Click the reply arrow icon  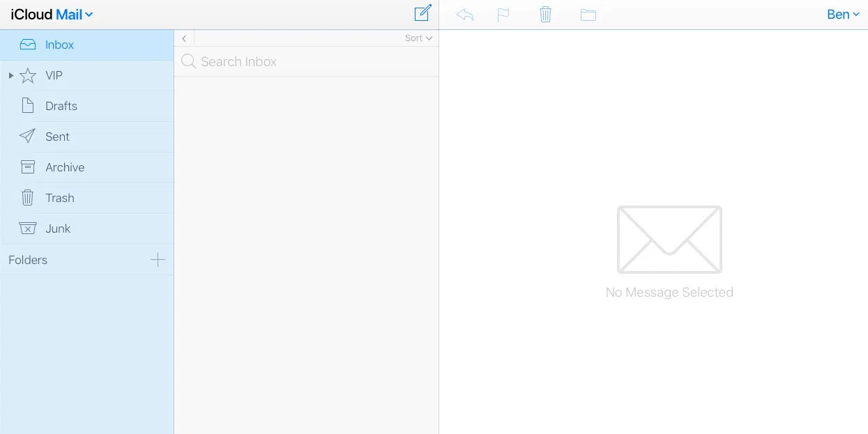pyautogui.click(x=465, y=15)
